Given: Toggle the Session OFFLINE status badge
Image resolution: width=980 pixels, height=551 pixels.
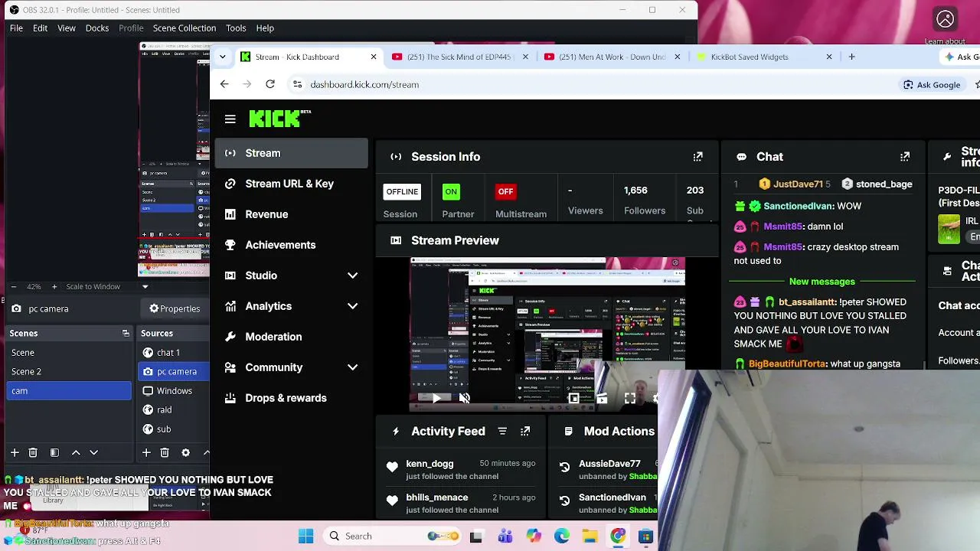Looking at the screenshot, I should click(402, 191).
